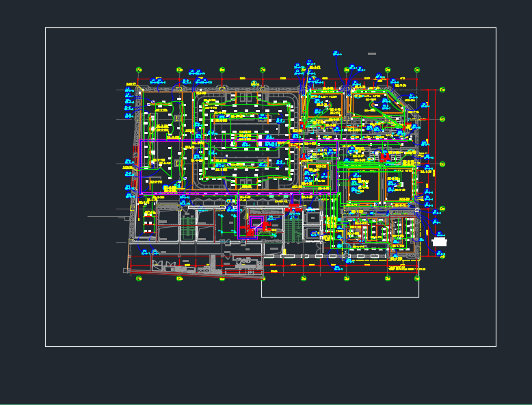
Task: Select the 2a grid bubble in the bottom row
Action: point(388,278)
